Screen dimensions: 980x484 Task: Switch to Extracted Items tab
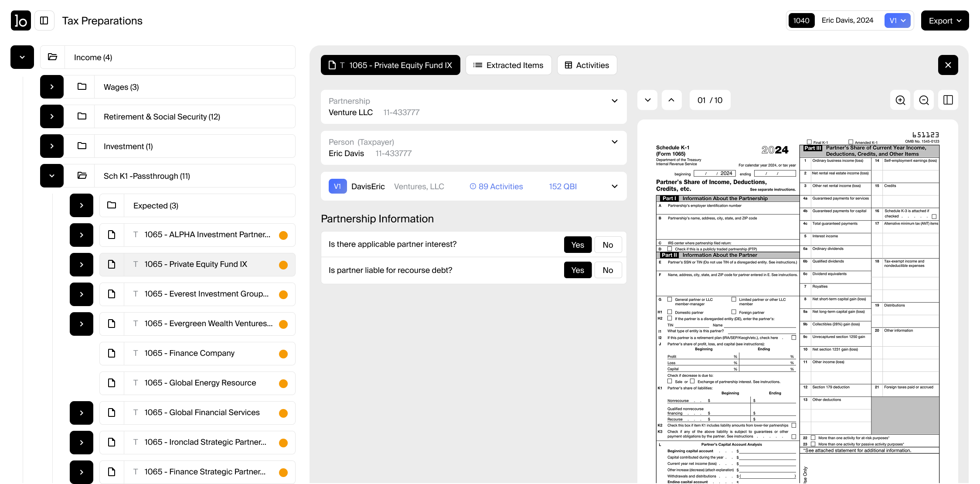click(508, 65)
